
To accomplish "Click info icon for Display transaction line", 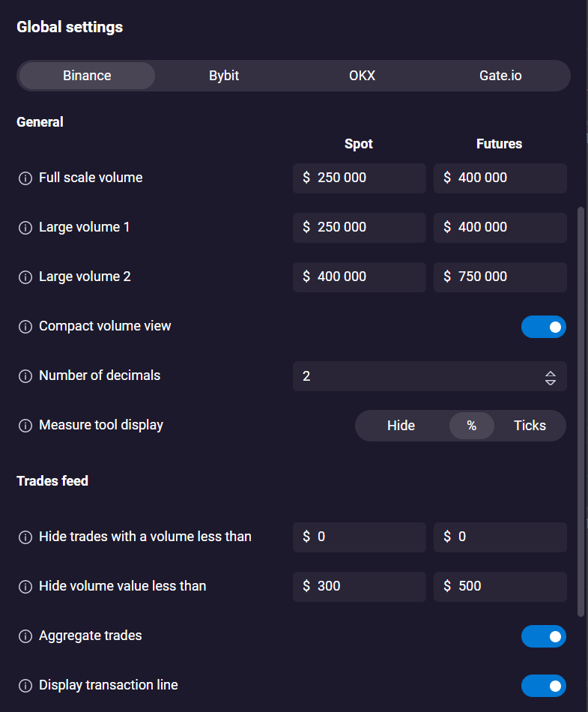I will pyautogui.click(x=25, y=686).
